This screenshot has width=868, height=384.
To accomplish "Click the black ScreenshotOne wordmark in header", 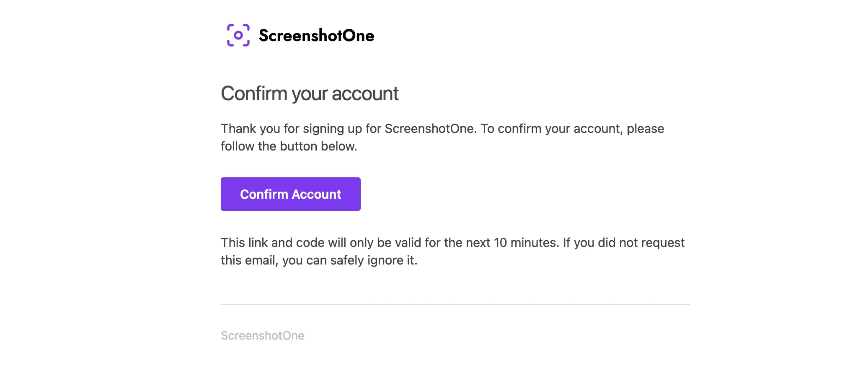I will click(x=316, y=36).
